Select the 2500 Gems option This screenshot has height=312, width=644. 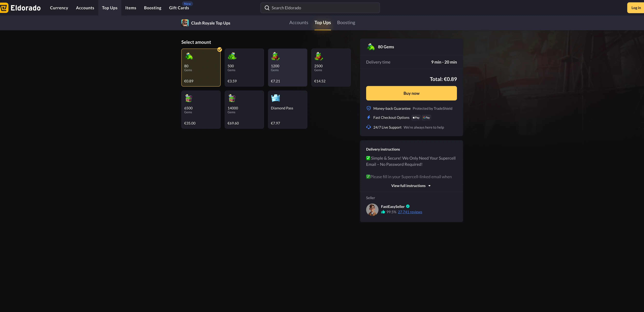click(331, 68)
